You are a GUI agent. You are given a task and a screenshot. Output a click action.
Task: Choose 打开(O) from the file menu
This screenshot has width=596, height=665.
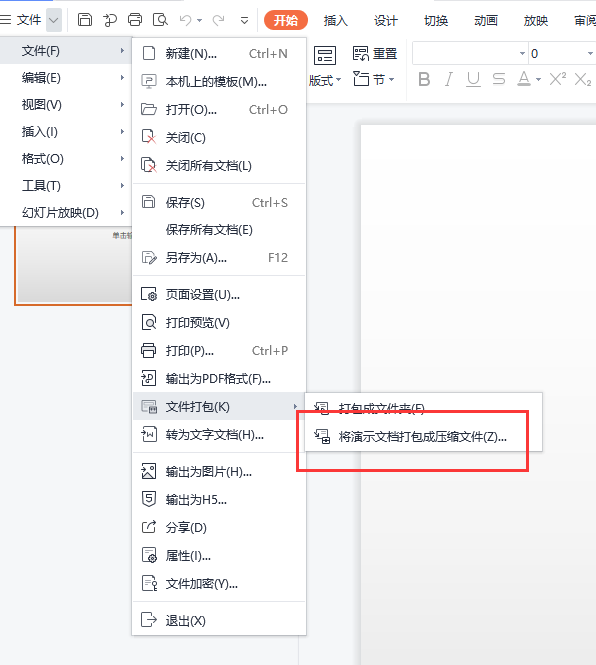click(x=219, y=110)
